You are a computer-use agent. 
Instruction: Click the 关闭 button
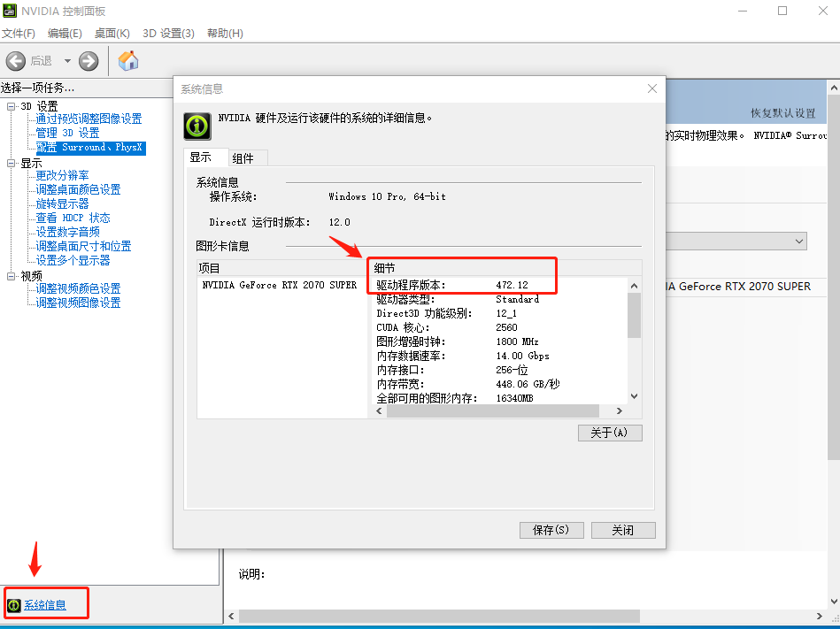623,530
